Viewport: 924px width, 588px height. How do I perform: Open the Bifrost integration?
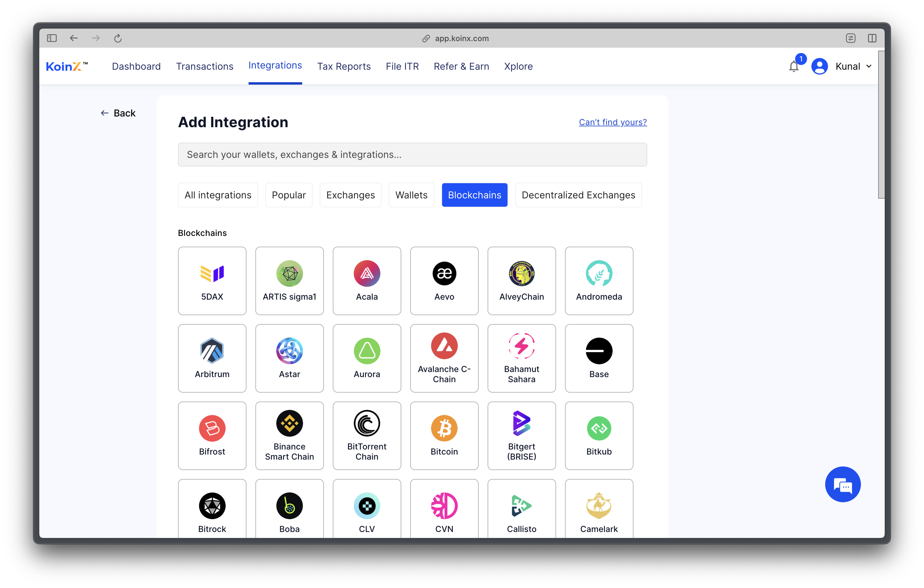click(212, 435)
